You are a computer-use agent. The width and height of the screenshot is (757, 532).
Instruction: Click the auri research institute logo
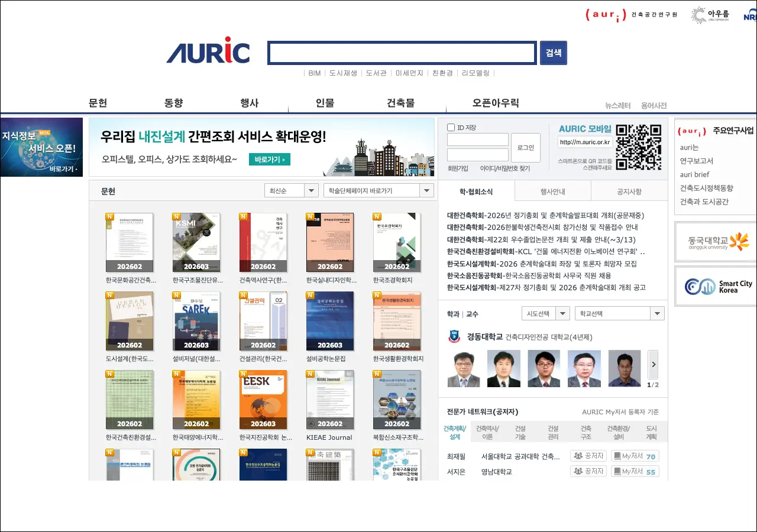pyautogui.click(x=631, y=15)
